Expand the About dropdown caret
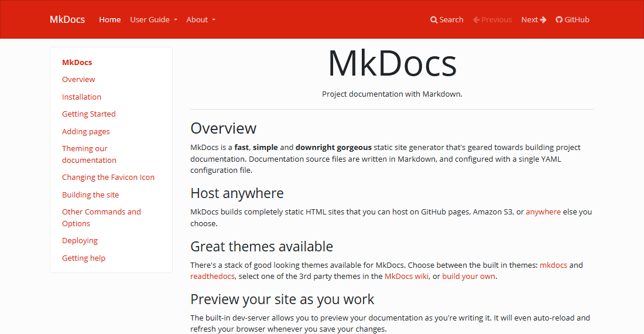Screen dimensions: 644x334 click(214, 20)
